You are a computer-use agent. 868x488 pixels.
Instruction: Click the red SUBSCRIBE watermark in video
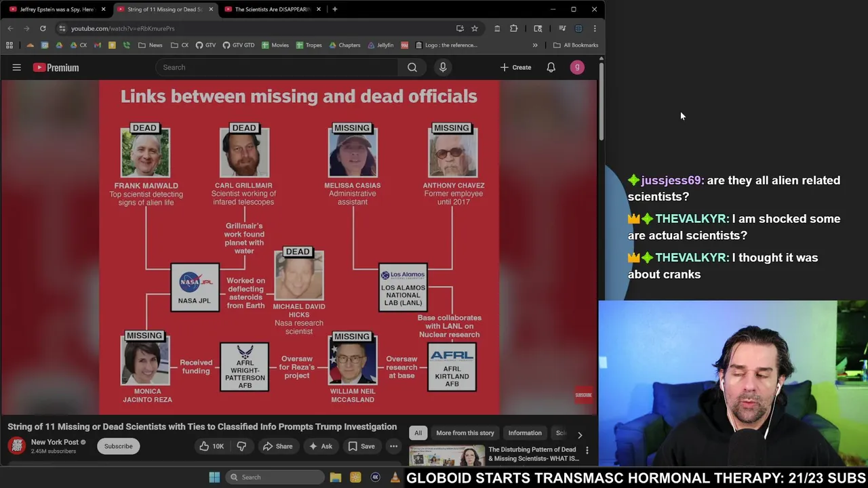click(583, 395)
